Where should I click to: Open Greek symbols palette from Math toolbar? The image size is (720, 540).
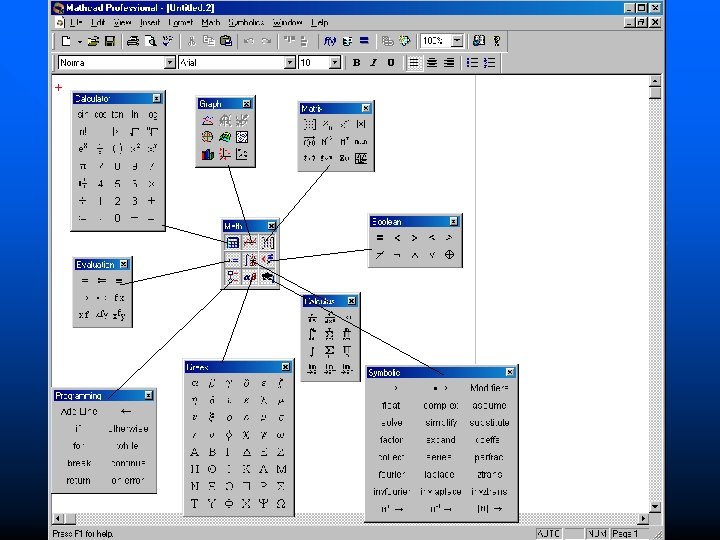coord(250,277)
